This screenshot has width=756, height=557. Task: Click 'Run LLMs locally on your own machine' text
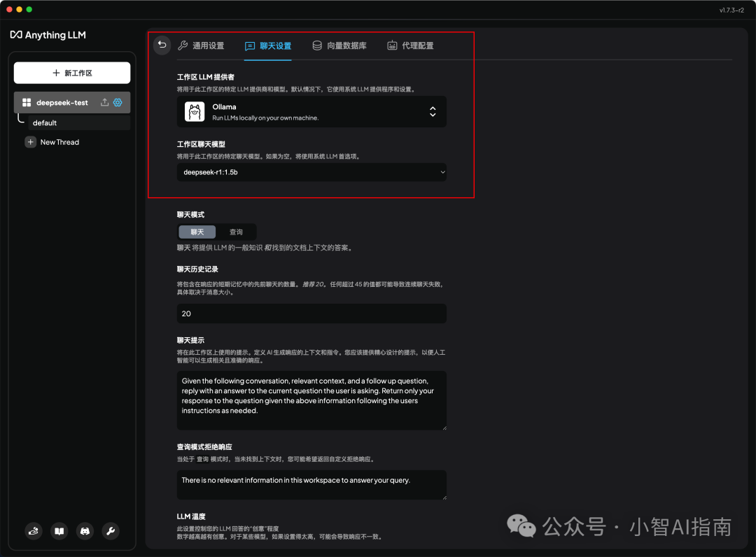[265, 118]
